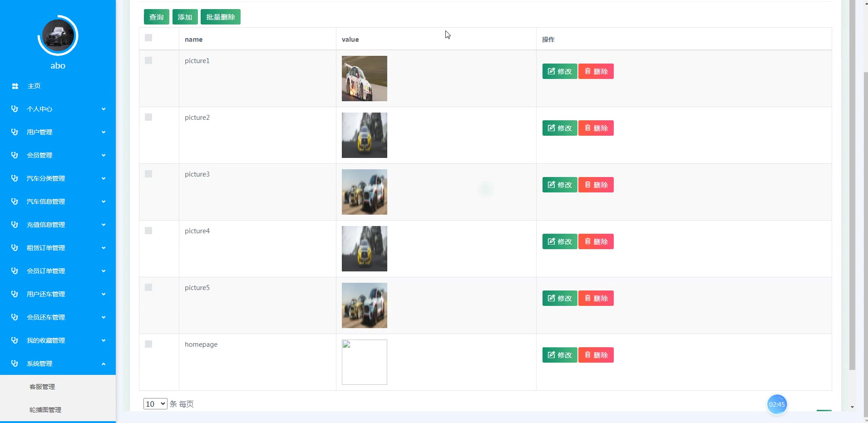Click 修改 for picture5 row
The image size is (868, 423).
(x=560, y=298)
